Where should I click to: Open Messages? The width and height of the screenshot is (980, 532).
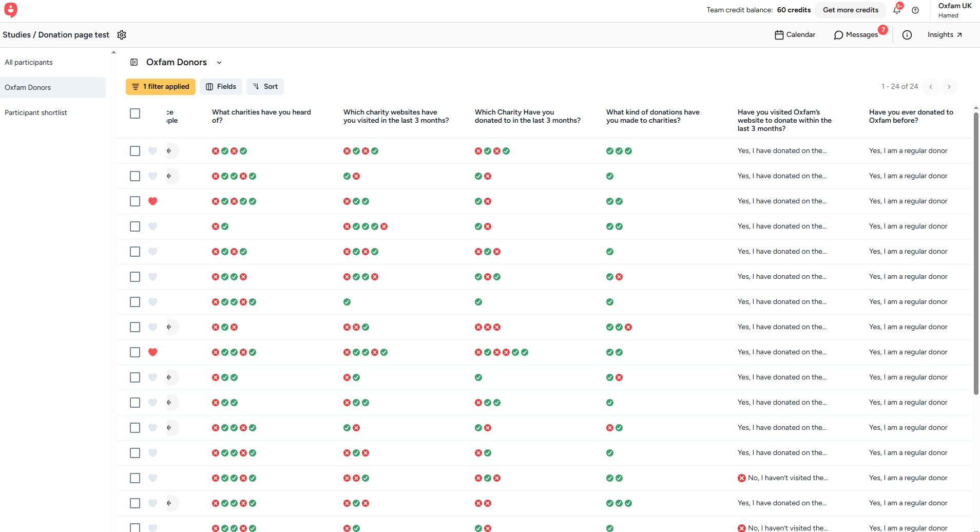click(x=856, y=35)
